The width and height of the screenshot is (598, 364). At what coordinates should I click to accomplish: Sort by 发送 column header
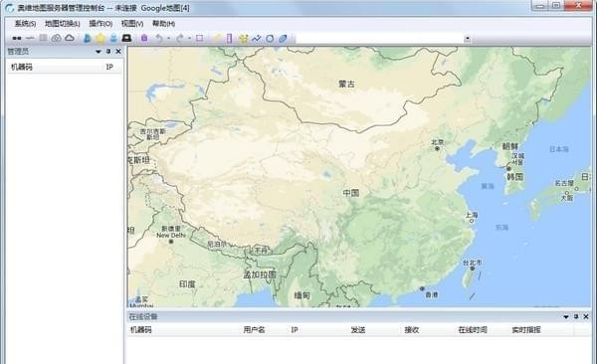point(358,330)
